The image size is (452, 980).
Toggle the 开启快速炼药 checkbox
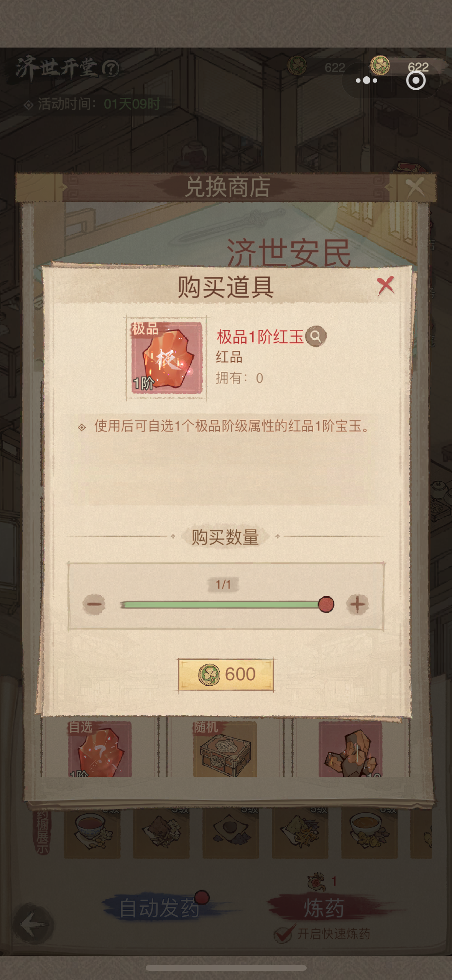[x=284, y=934]
